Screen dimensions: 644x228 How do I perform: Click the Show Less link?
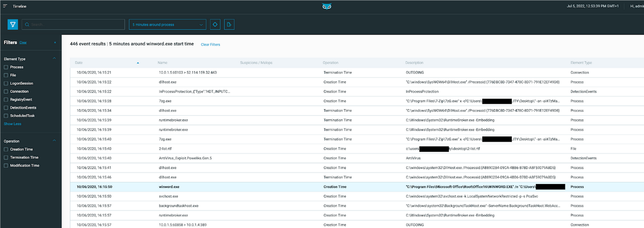(12, 124)
